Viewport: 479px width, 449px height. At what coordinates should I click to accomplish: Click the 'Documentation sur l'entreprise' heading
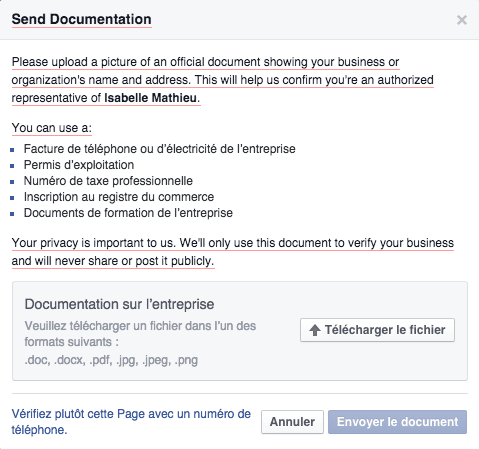click(119, 304)
